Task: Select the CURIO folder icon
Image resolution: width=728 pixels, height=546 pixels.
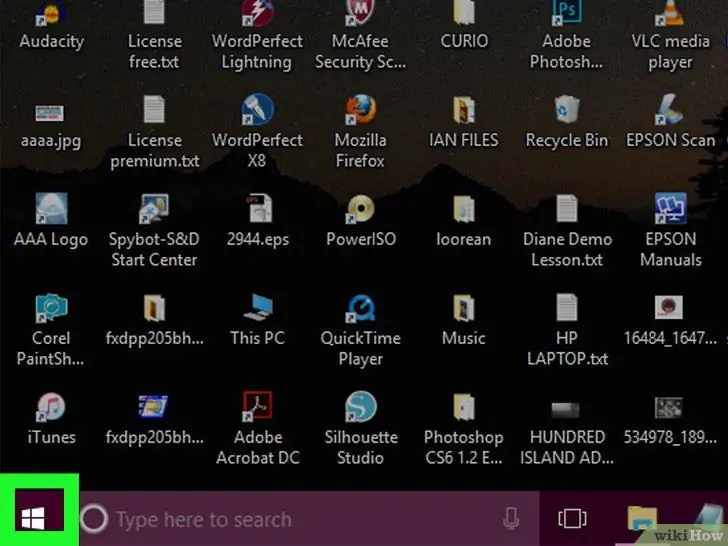Action: 464,12
